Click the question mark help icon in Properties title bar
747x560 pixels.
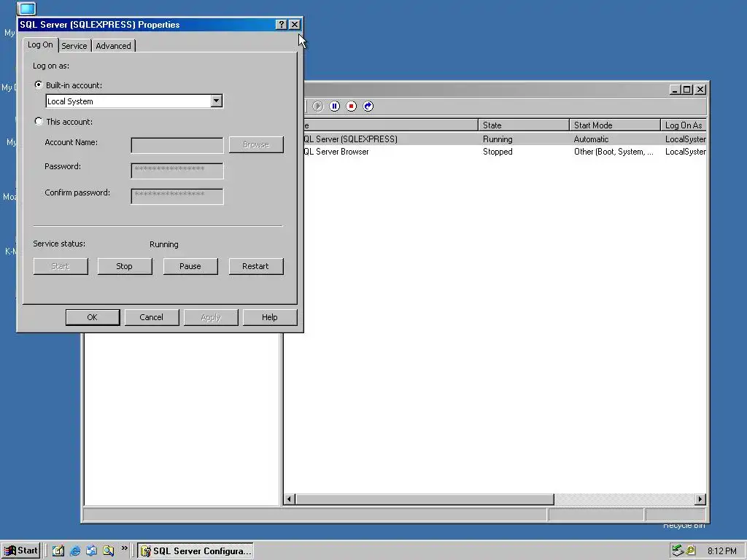point(282,25)
